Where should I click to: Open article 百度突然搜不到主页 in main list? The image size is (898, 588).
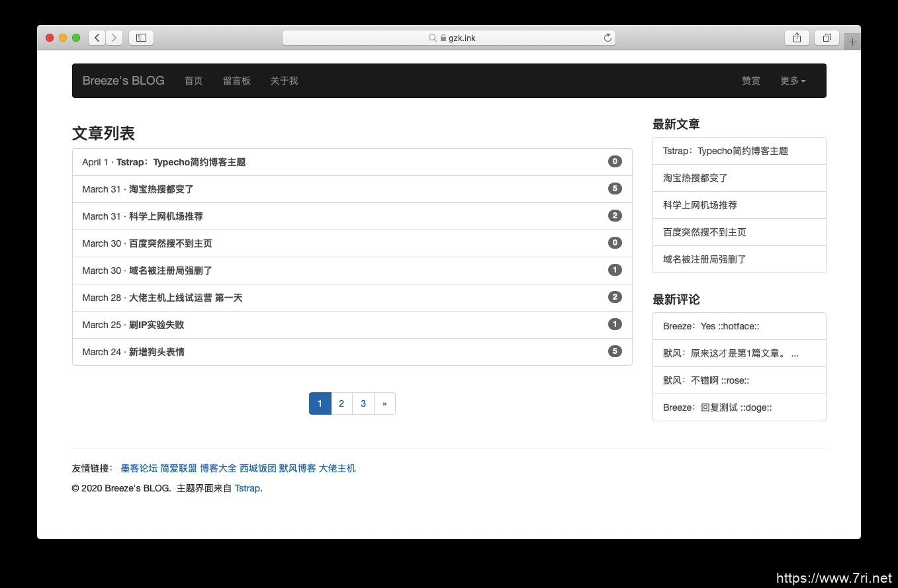(170, 243)
